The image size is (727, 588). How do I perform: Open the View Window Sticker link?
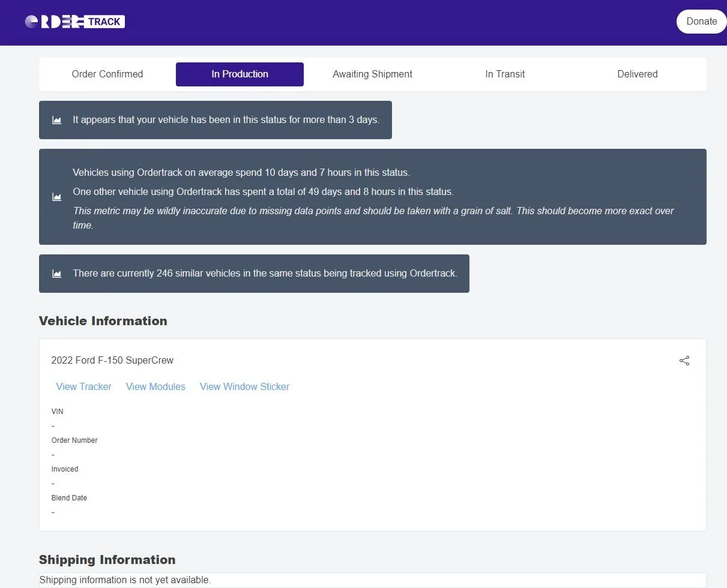pos(244,387)
